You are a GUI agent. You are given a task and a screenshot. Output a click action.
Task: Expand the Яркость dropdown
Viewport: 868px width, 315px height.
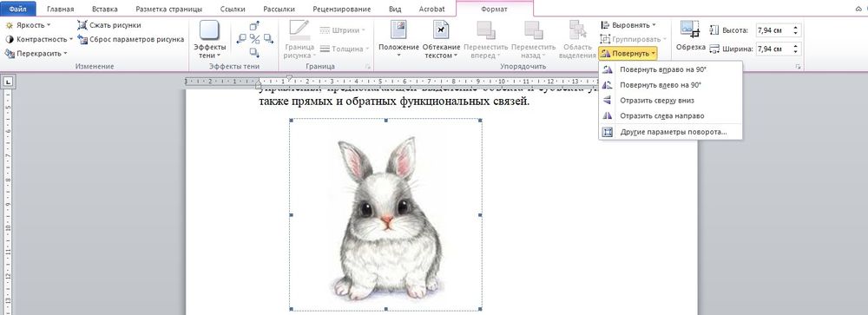(28, 25)
